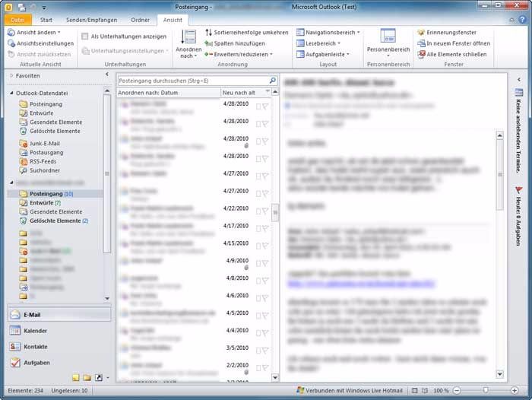532x400 pixels.
Task: Flag the 3/5/2010 message
Action: [265, 351]
